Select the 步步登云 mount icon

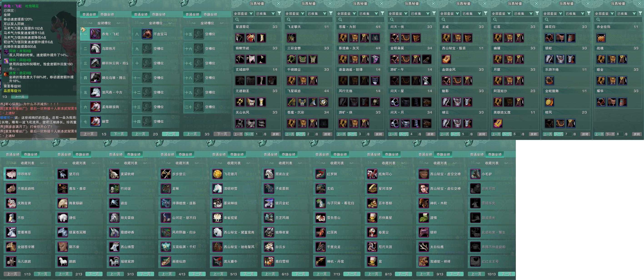[166, 174]
